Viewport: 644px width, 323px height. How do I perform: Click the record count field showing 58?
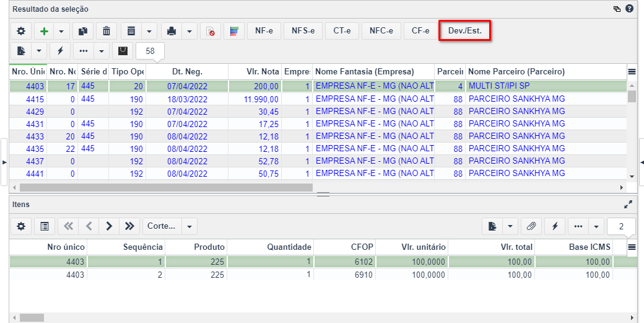[150, 51]
